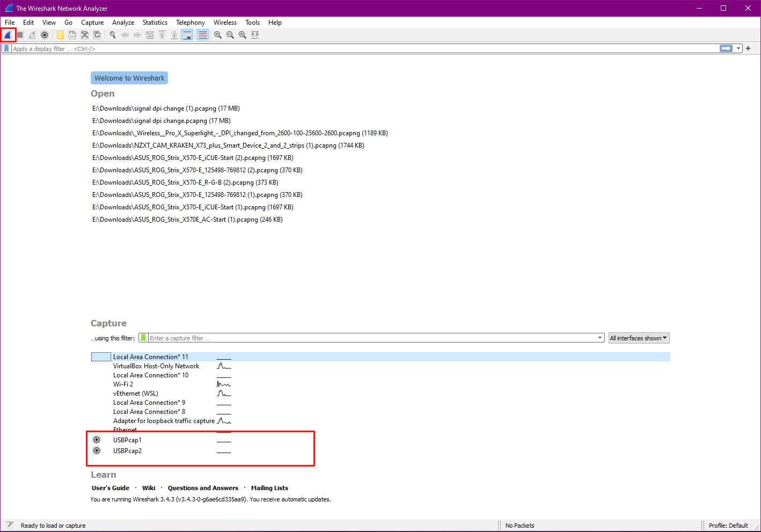Open the File menu
761x532 pixels.
coord(10,23)
